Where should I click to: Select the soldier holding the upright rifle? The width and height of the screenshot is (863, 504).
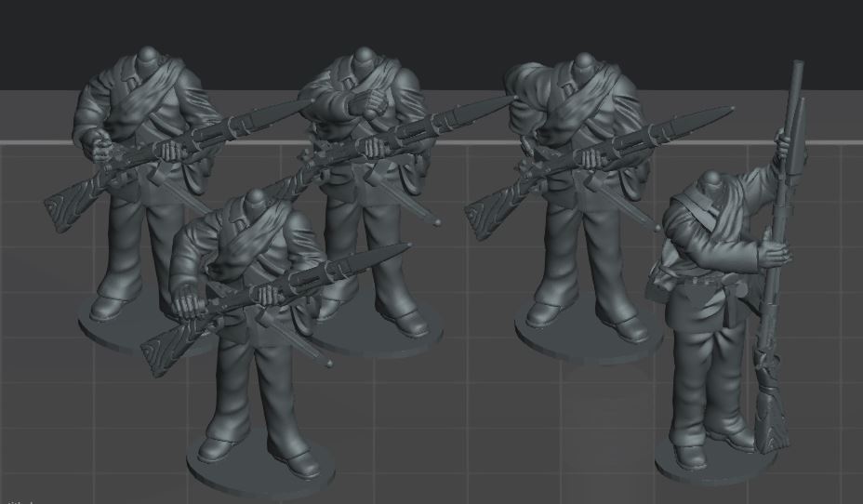tap(716, 307)
